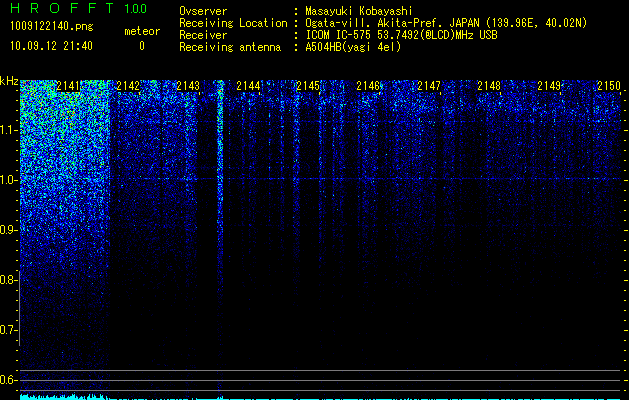Image resolution: width=629 pixels, height=400 pixels.
Task: Click the 0.6 frequency axis label
Action: coord(8,380)
